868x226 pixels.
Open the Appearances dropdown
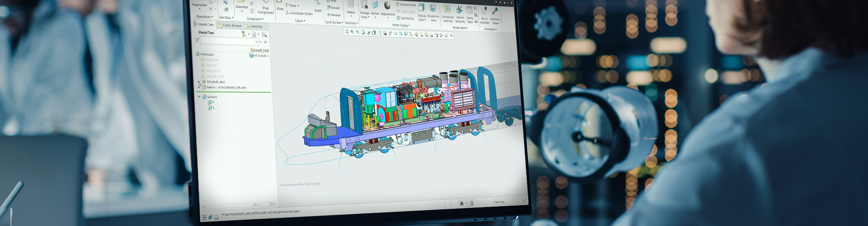click(387, 14)
